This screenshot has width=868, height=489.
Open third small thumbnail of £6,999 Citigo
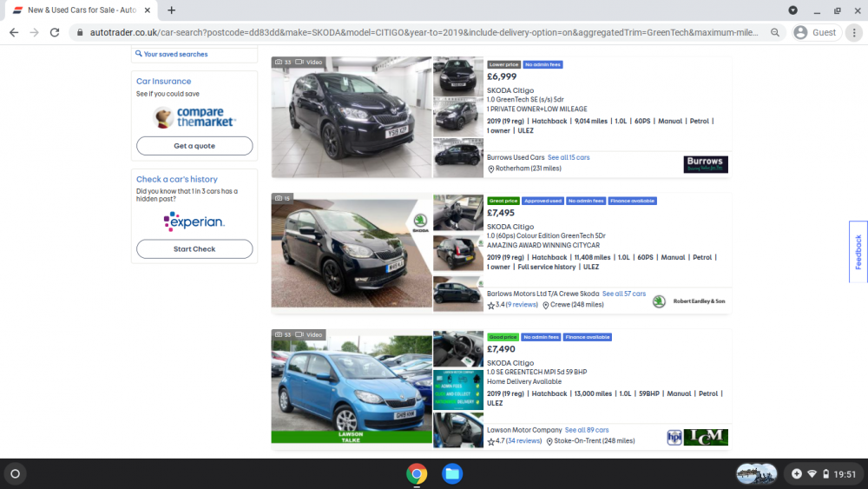[x=457, y=158]
